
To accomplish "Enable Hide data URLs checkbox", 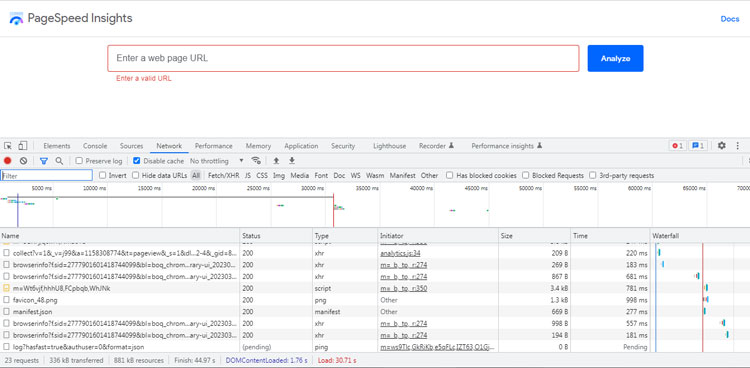I will click(135, 176).
